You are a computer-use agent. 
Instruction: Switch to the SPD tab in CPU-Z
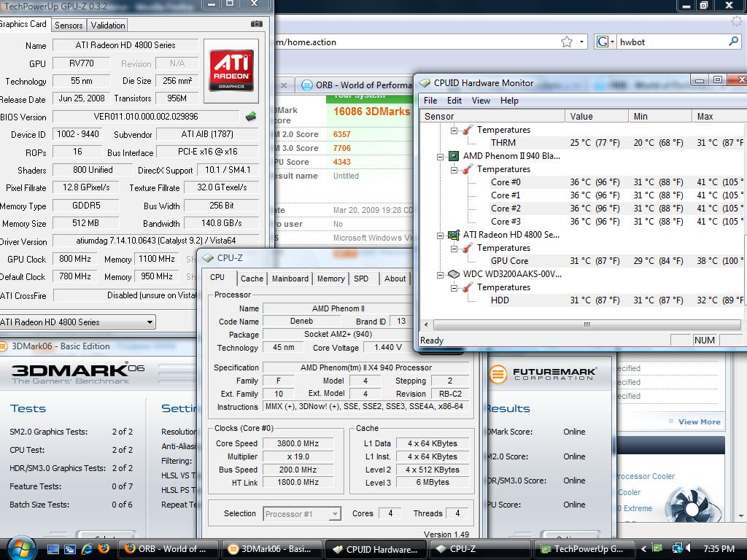coord(361,279)
